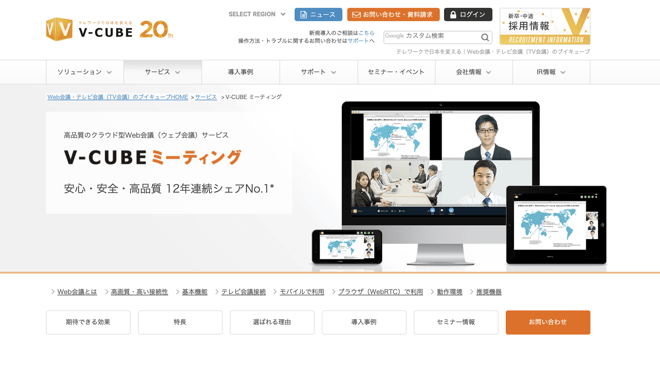Open the セミナー・イベント navigation item
The width and height of the screenshot is (660, 369).
(x=396, y=72)
